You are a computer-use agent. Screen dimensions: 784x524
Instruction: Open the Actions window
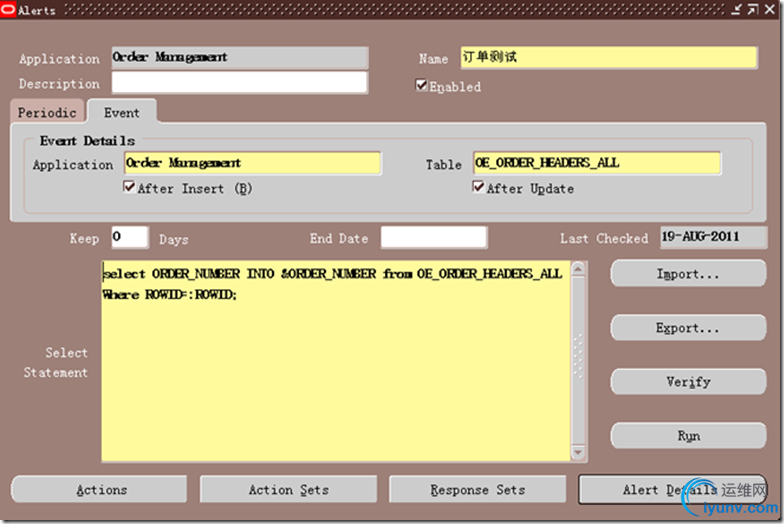click(x=100, y=489)
